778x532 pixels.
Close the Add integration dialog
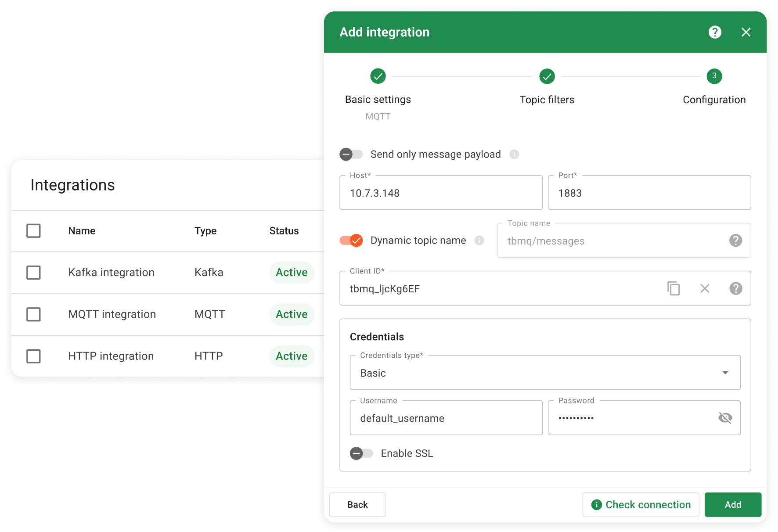[x=746, y=32]
